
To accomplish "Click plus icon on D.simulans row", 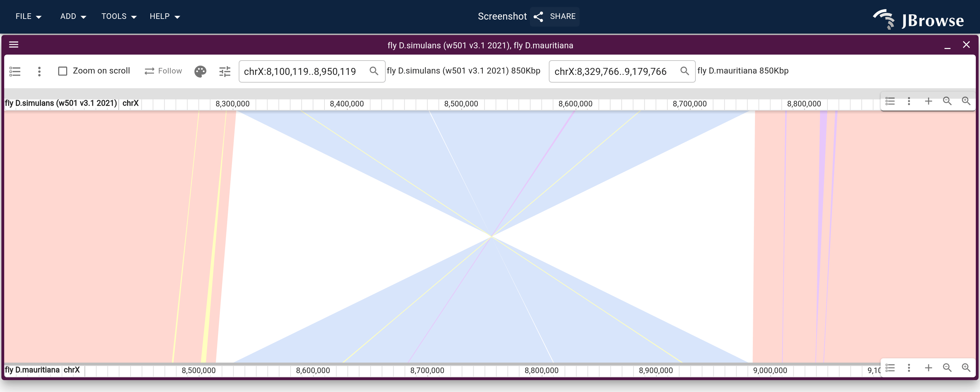I will pyautogui.click(x=928, y=101).
